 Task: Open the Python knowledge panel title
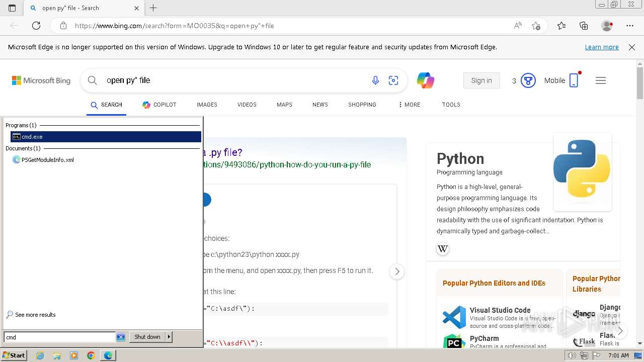click(460, 158)
